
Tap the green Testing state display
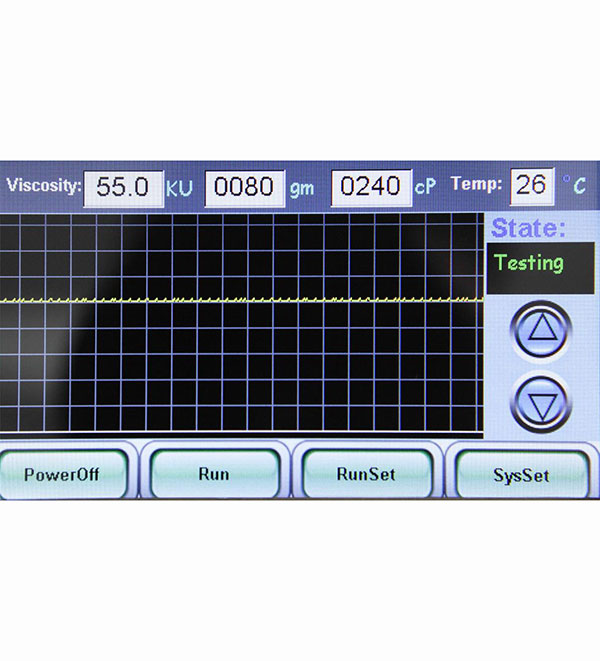tap(541, 268)
